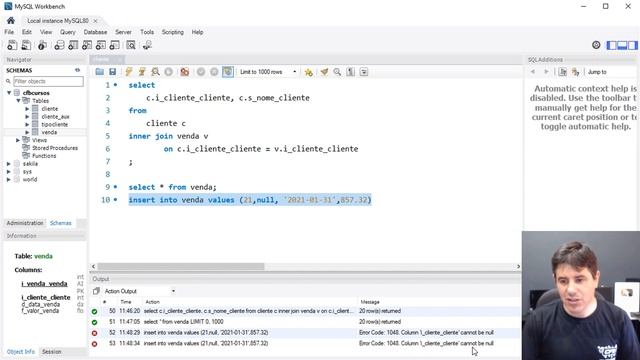The image size is (640, 360).
Task: Click the home icon tab
Action: click(11, 20)
